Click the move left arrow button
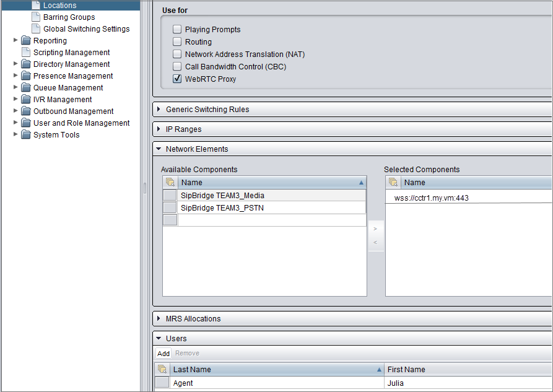The width and height of the screenshot is (553, 392). point(375,242)
